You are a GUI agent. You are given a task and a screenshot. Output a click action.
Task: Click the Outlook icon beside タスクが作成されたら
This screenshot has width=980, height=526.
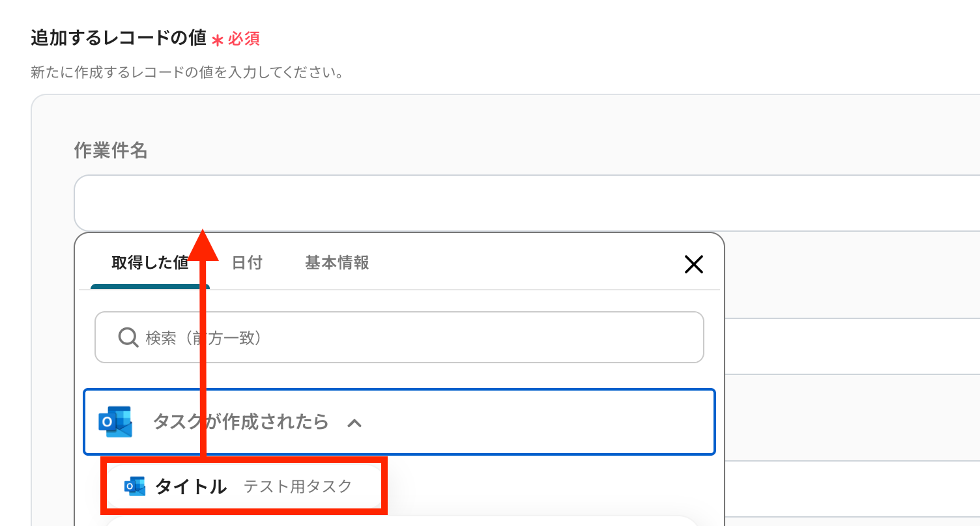pos(115,422)
